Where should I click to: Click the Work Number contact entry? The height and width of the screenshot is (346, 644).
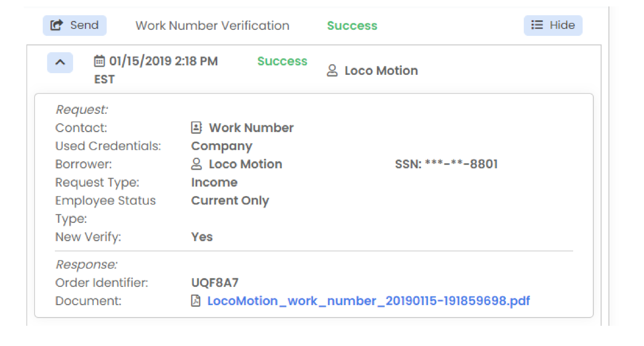[x=250, y=127]
